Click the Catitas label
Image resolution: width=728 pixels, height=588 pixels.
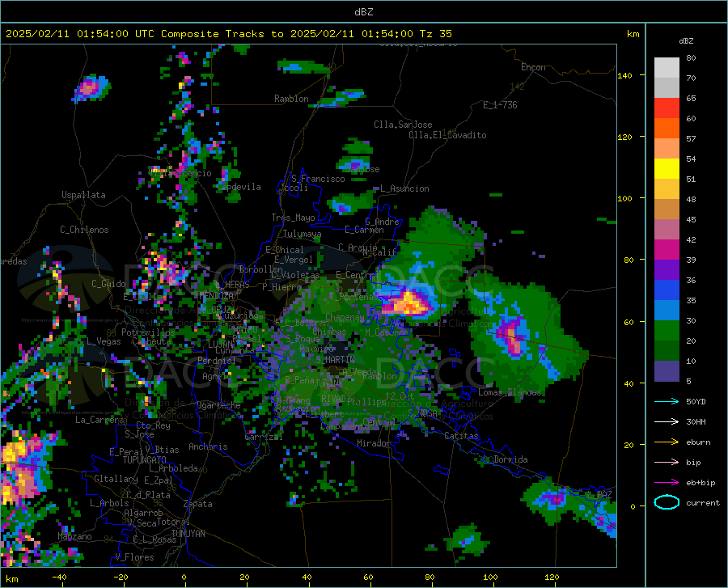(462, 436)
